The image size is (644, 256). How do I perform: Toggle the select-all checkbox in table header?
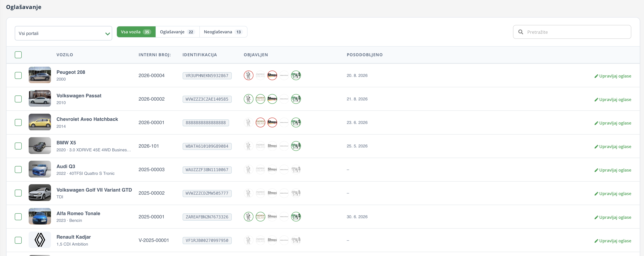point(18,55)
